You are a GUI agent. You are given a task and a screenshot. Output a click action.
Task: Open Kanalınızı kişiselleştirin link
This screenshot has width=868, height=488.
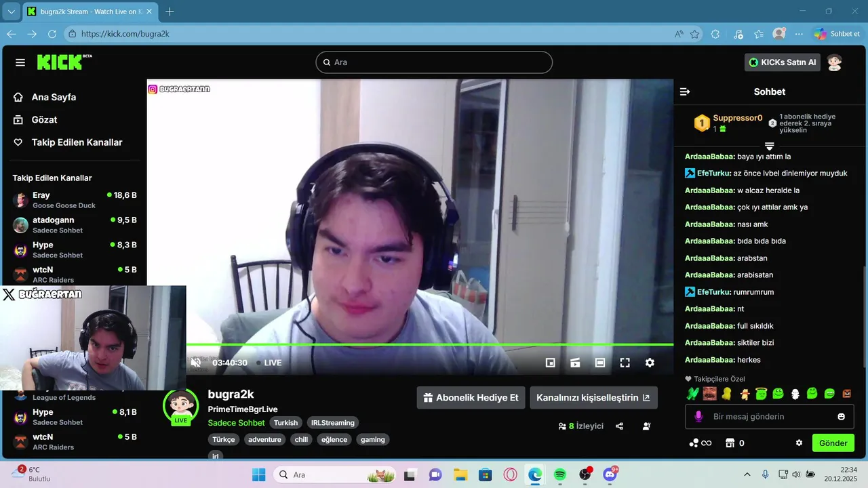point(593,398)
